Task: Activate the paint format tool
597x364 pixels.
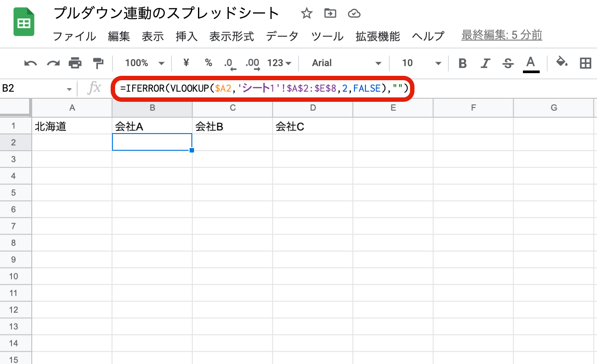Action: (98, 63)
